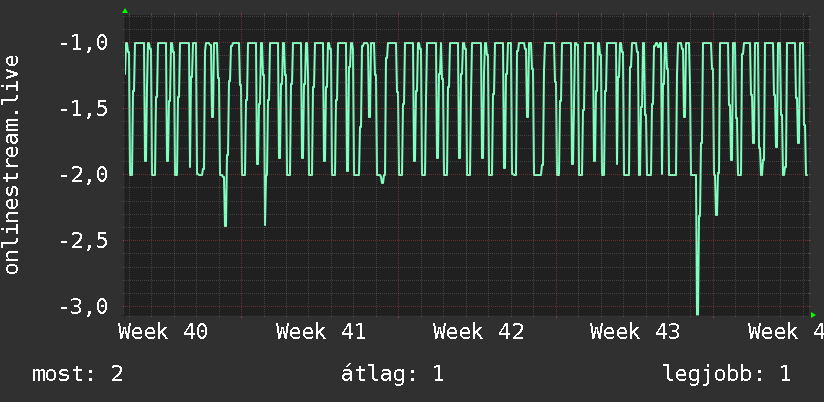Click the "Week 42" x-axis label
824x402 pixels.
[478, 332]
